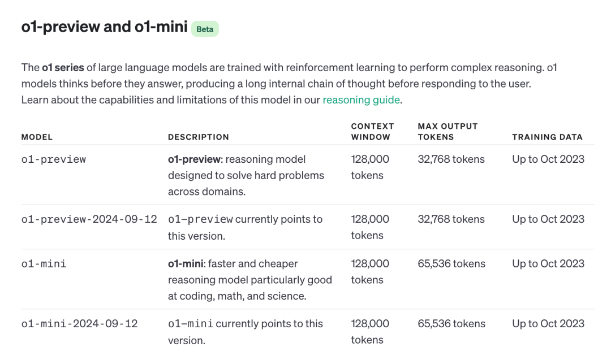Click the "o1-preview and o1-mini" heading
Viewport: 611px width, 364px height.
coord(105,27)
